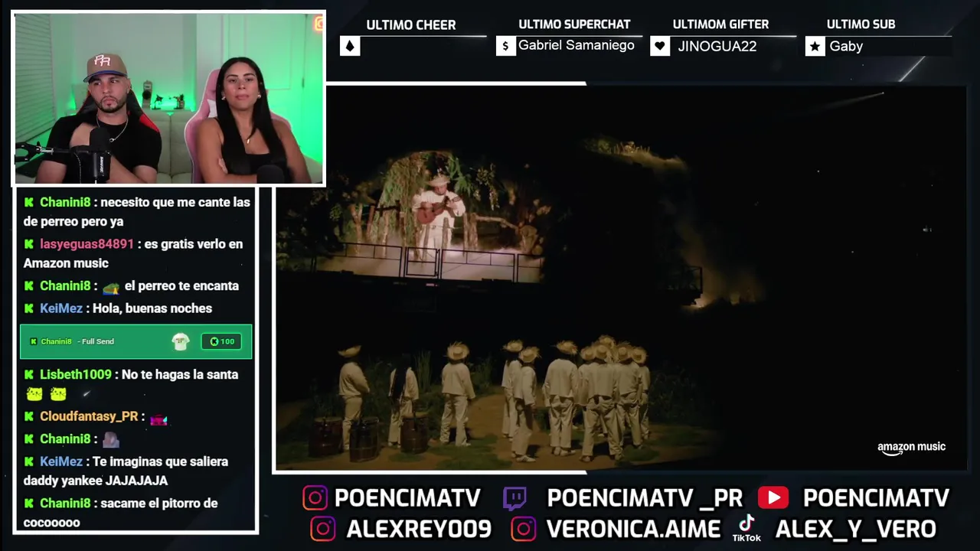The image size is (980, 551).
Task: Click the ULTIMOM GIFTER heading
Action: click(x=720, y=24)
